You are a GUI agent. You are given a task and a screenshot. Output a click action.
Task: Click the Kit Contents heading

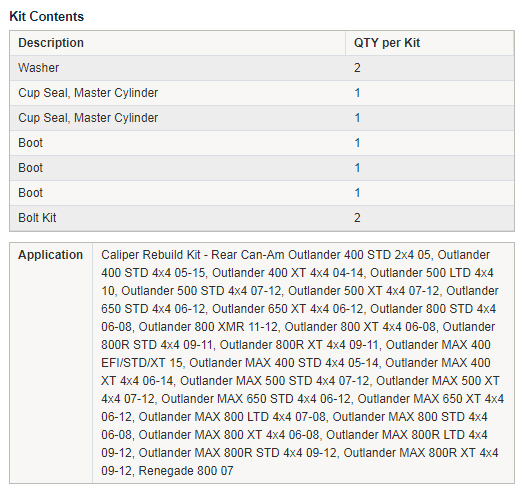tap(46, 16)
